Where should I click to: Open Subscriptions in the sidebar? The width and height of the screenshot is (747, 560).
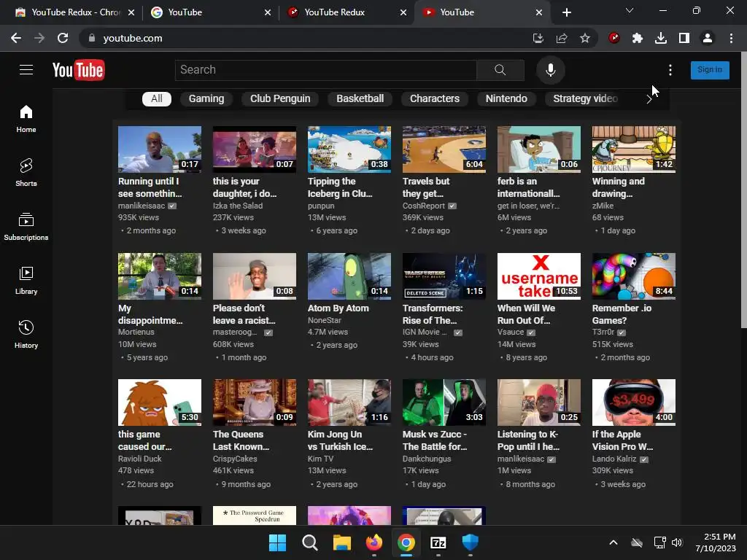[26, 226]
